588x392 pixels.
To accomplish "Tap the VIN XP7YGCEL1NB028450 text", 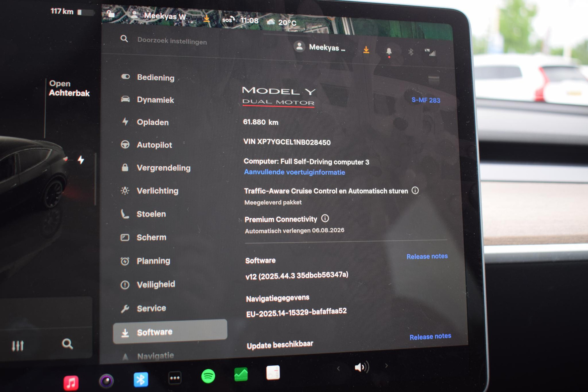I will [287, 142].
